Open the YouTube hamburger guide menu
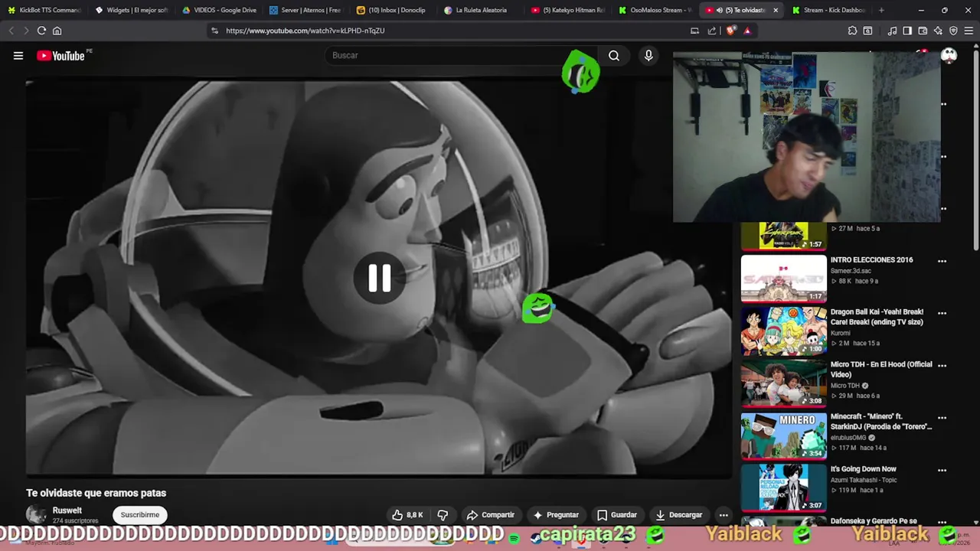This screenshot has width=980, height=551. click(x=18, y=55)
